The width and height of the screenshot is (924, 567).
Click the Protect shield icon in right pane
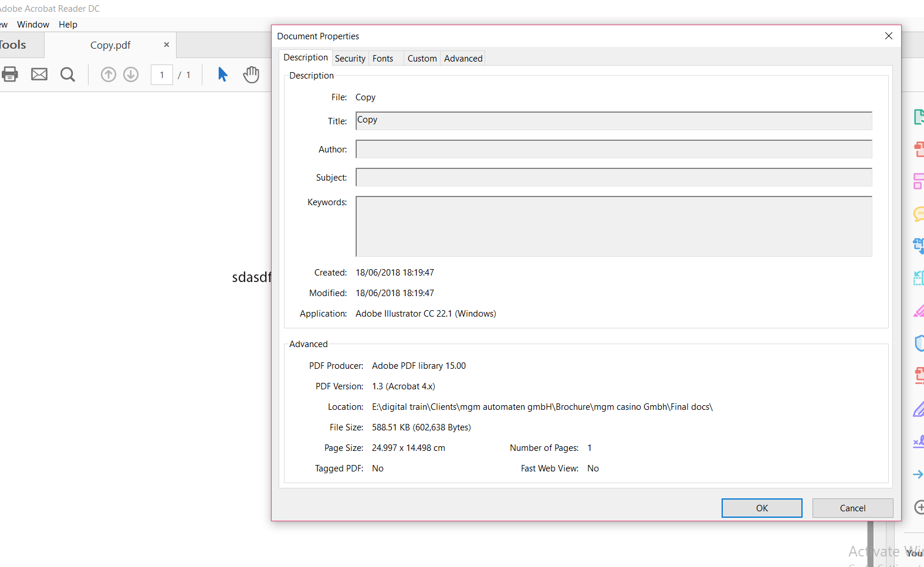tap(919, 343)
